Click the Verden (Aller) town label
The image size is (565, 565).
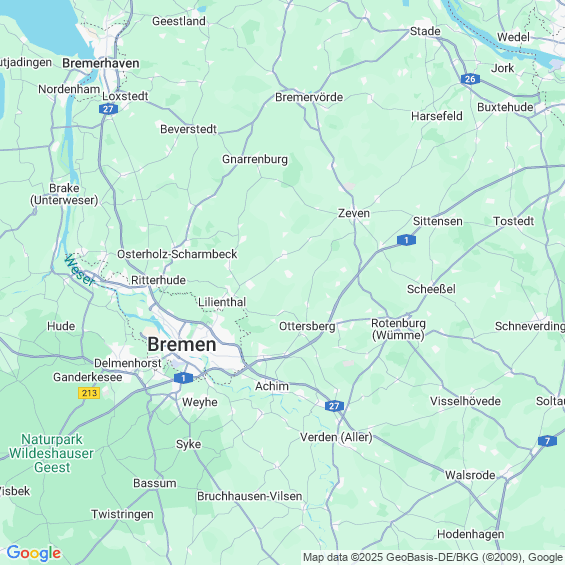[336, 437]
